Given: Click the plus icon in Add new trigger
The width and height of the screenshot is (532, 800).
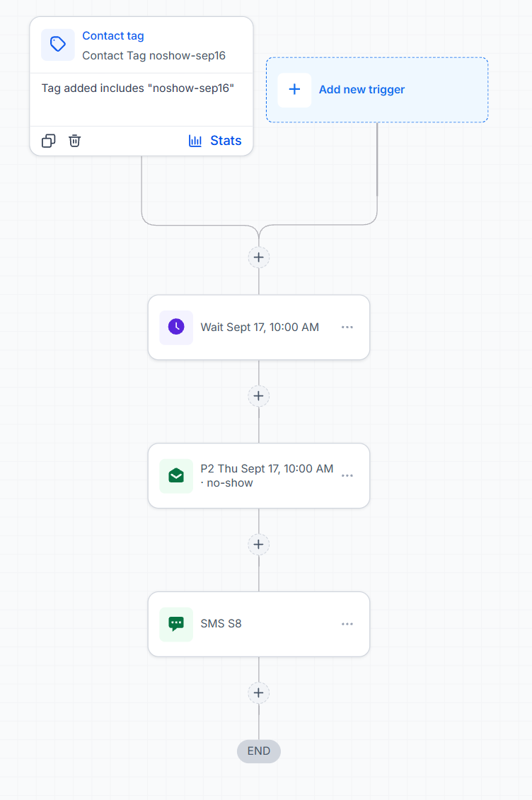Looking at the screenshot, I should pos(294,90).
